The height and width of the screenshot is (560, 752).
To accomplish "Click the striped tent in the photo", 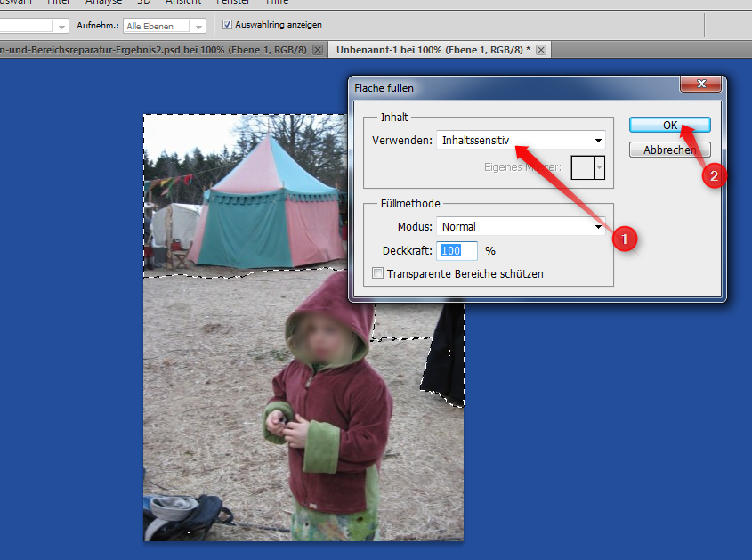I will 267,214.
